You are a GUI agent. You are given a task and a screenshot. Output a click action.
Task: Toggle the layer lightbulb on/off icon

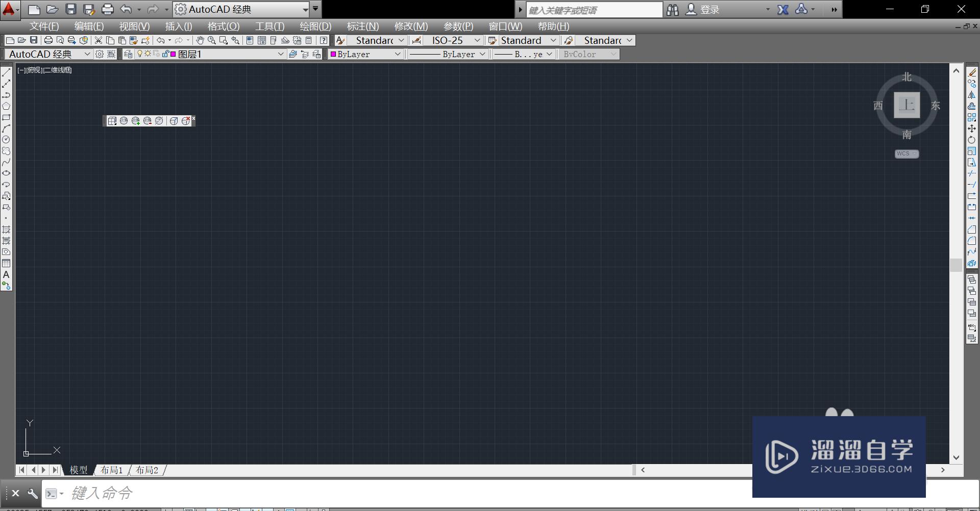140,54
